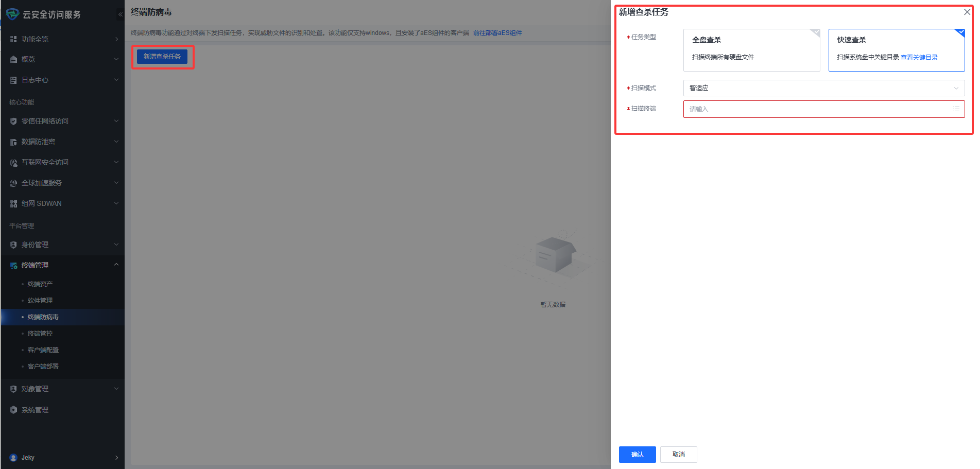Collapse the sidebar with the double-arrow icon

[x=121, y=14]
